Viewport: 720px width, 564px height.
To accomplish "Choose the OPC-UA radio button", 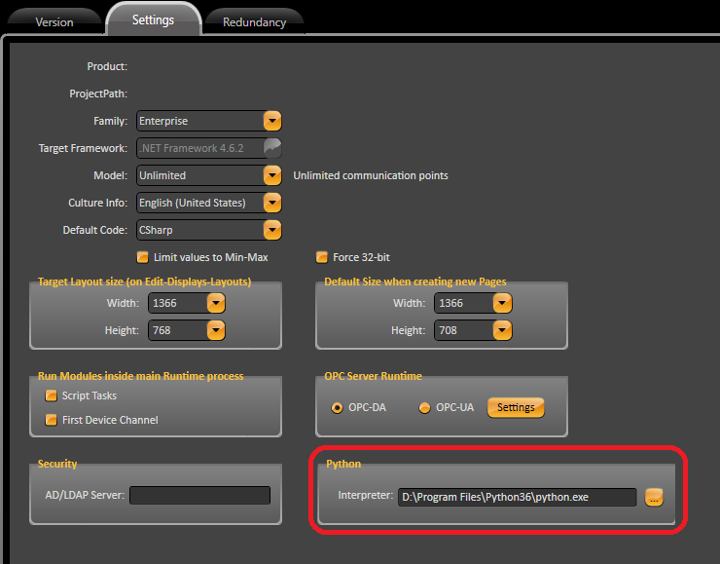I will pyautogui.click(x=424, y=408).
